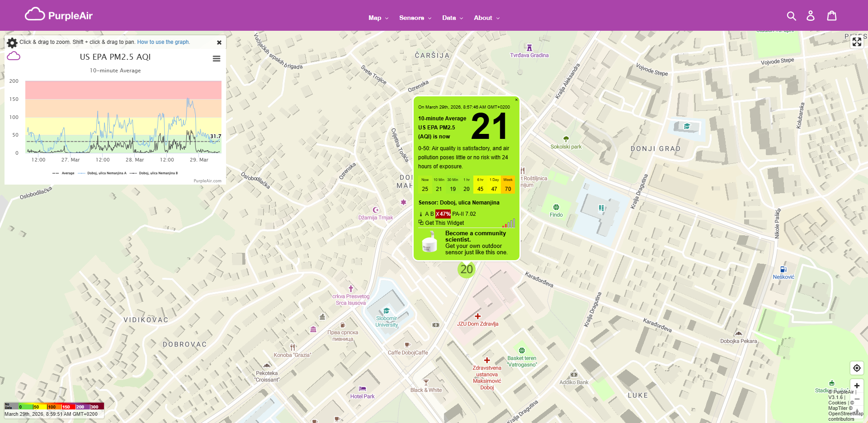This screenshot has height=423, width=868.
Task: Open the AQI graph hamburger menu
Action: [217, 58]
